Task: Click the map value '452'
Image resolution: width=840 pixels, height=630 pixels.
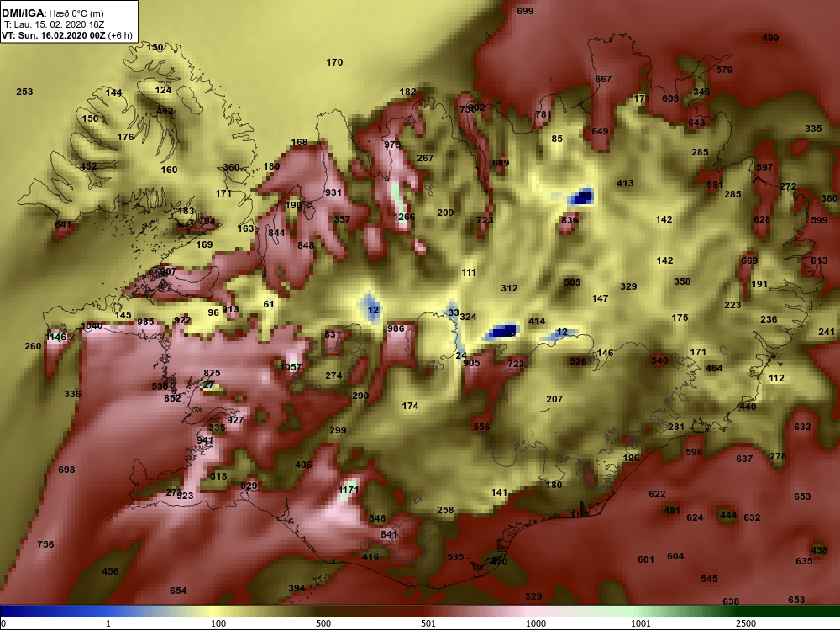Action: pyautogui.click(x=88, y=166)
